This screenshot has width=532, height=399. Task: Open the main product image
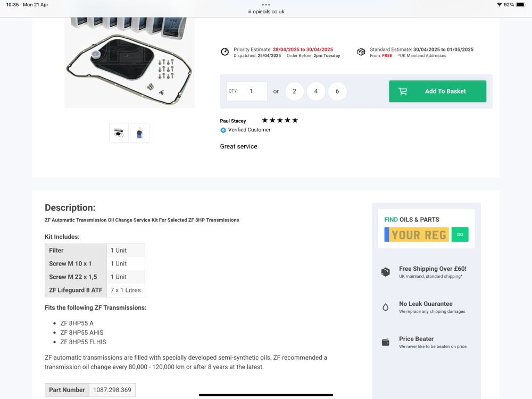point(129,63)
